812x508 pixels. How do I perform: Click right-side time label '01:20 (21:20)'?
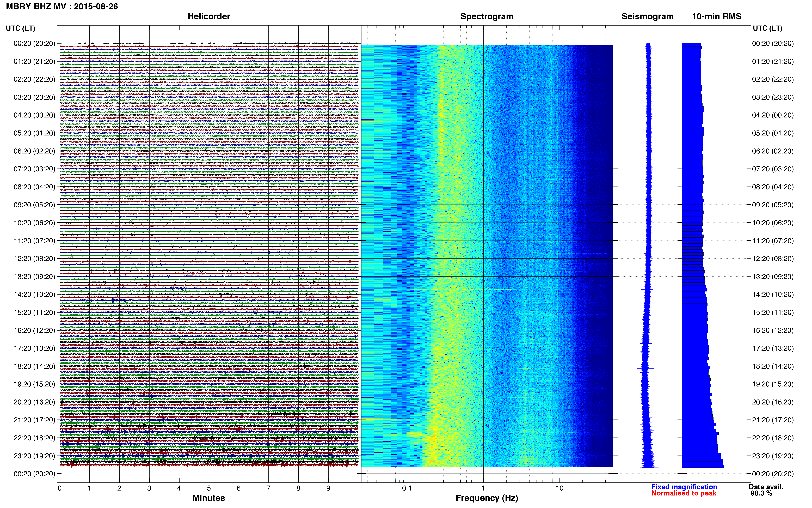tap(773, 62)
